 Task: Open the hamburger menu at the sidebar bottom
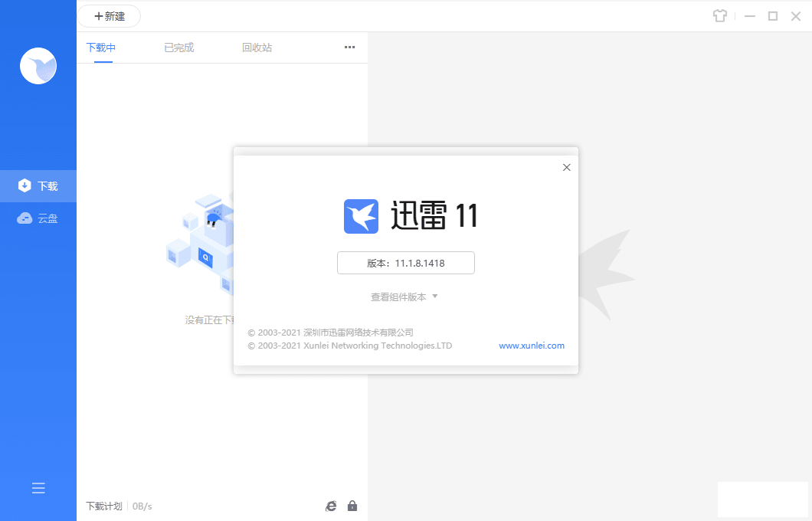pos(38,488)
